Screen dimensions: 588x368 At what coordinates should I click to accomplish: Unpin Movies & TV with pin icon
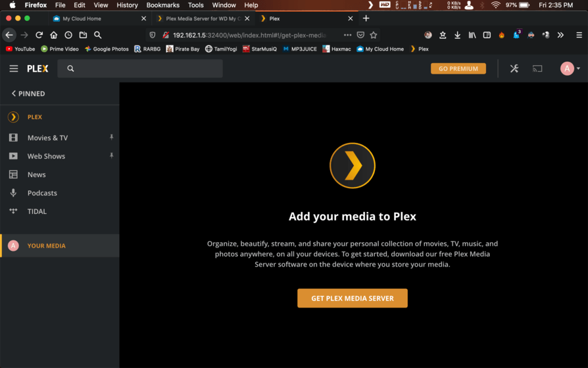111,137
